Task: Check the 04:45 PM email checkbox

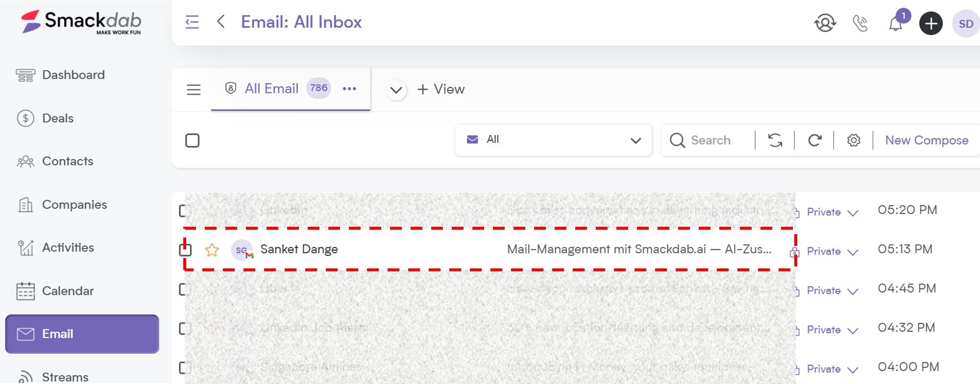Action: (185, 289)
